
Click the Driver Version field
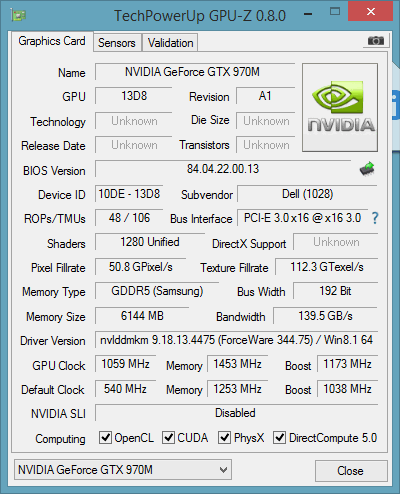[x=236, y=340]
